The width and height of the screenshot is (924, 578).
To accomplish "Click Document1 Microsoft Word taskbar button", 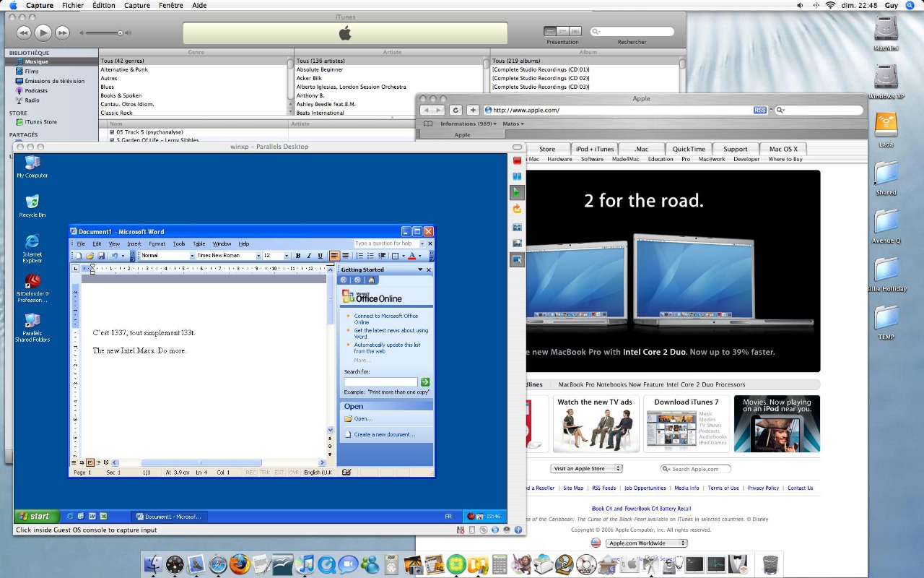I will click(169, 516).
